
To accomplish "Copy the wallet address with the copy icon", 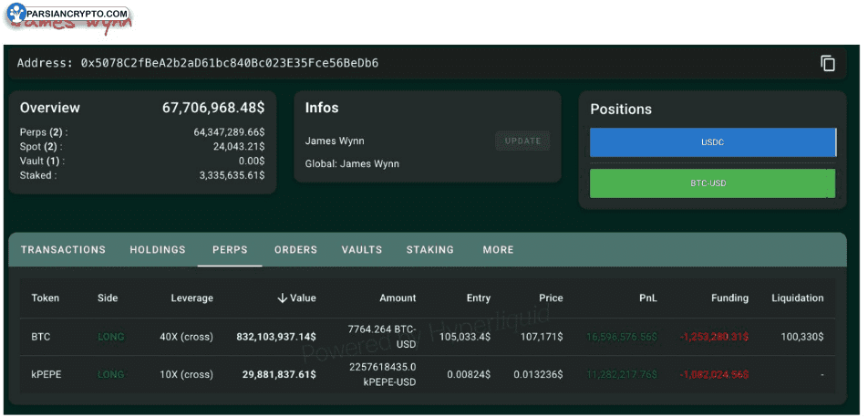I will point(827,63).
